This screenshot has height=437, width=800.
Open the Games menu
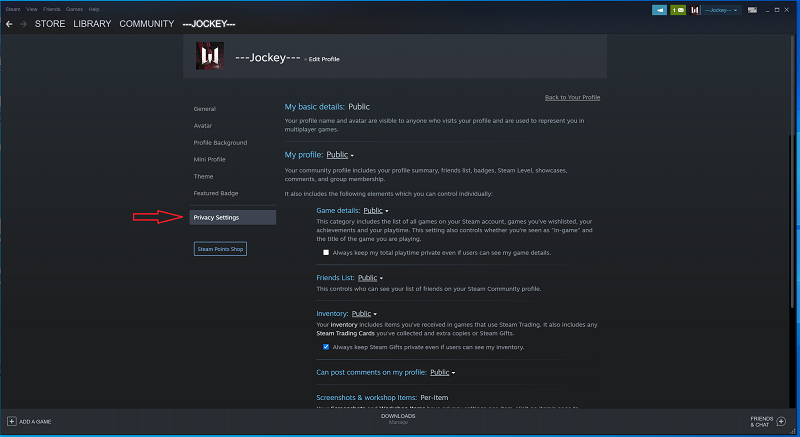click(x=74, y=9)
